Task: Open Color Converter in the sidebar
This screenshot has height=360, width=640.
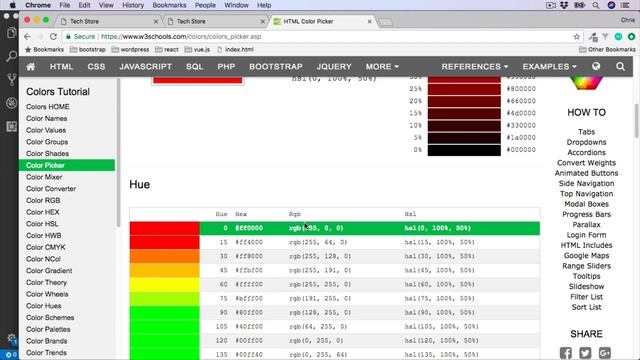Action: click(x=51, y=189)
